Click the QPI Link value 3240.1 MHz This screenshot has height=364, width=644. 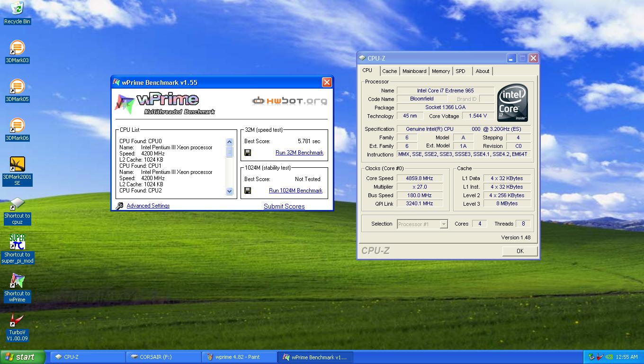tap(420, 203)
